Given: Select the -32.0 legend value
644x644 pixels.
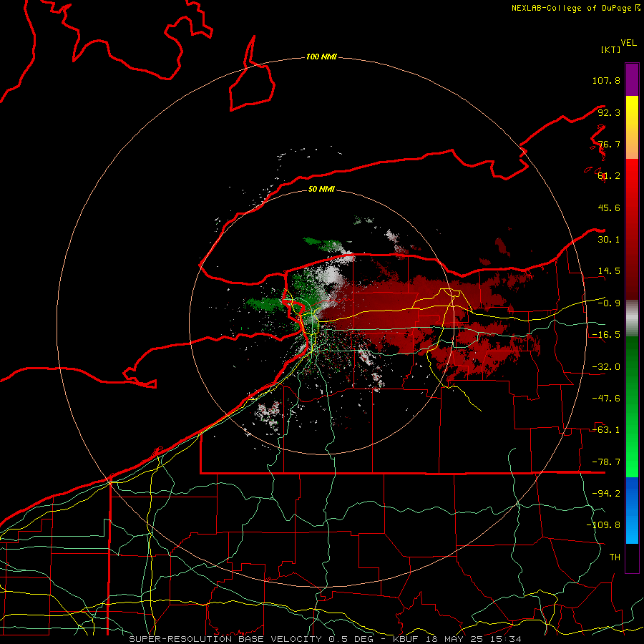Looking at the screenshot, I should 606,367.
